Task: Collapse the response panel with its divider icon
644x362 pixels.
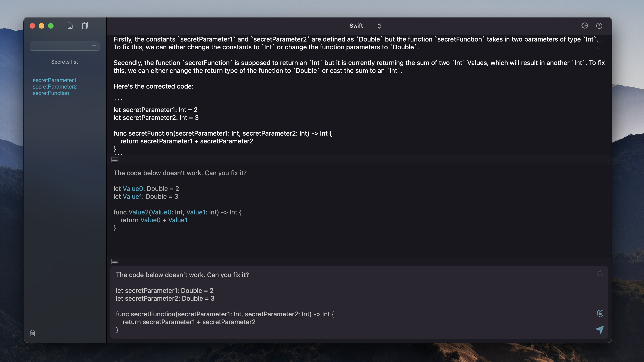Action: [115, 160]
